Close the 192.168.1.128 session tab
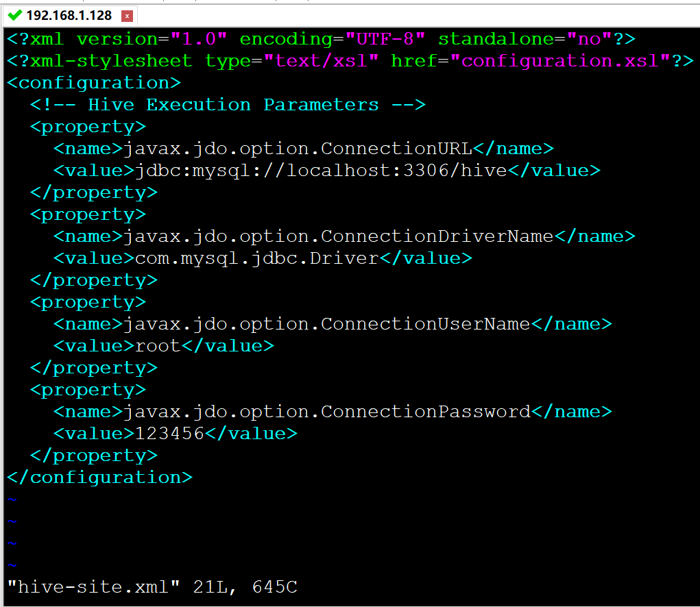 [x=126, y=16]
